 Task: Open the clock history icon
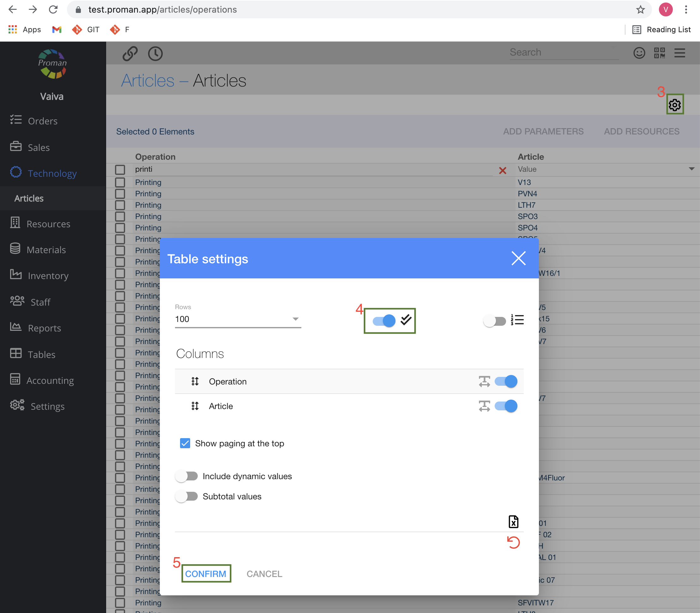(155, 54)
